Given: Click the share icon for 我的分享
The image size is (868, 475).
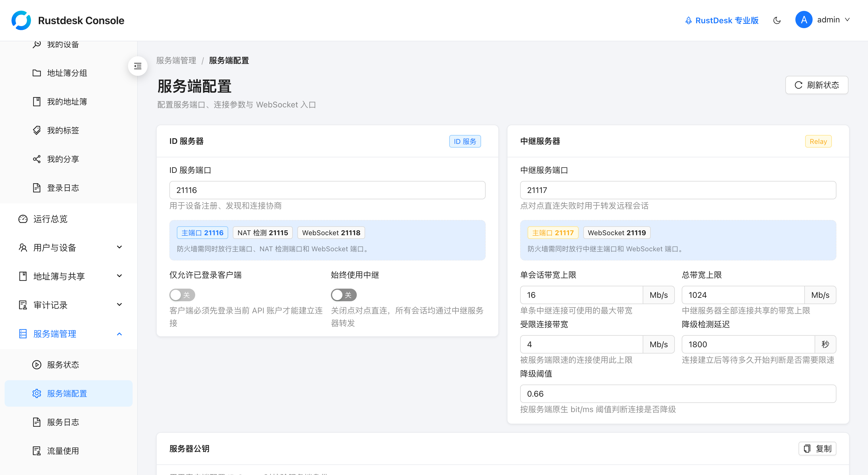Looking at the screenshot, I should click(x=37, y=159).
